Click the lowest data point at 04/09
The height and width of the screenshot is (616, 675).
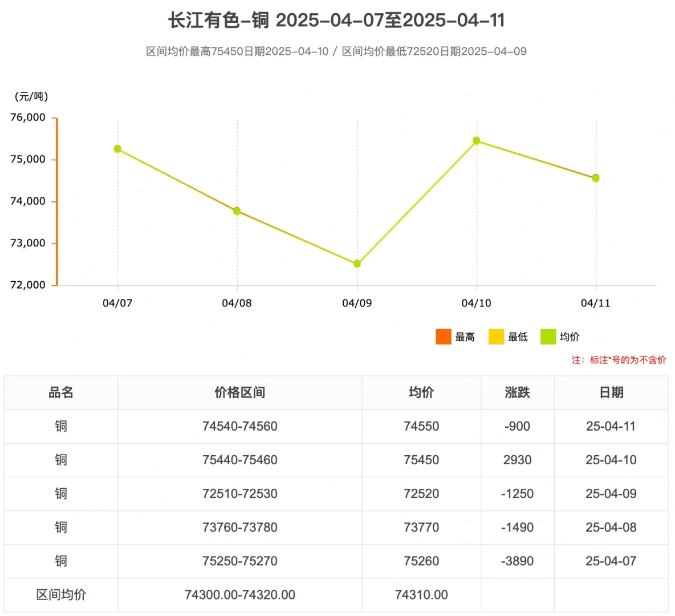[357, 263]
